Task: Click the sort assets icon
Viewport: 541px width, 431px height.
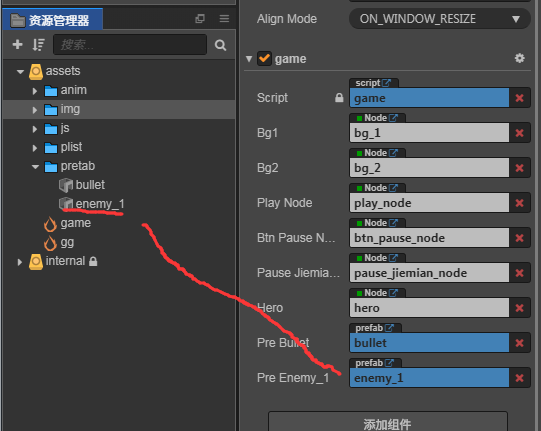Action: point(38,45)
